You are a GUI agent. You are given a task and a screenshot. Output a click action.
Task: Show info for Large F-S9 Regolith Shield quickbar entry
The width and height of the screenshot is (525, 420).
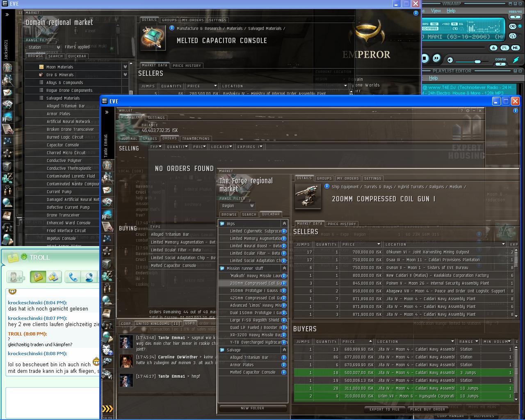coord(283,320)
